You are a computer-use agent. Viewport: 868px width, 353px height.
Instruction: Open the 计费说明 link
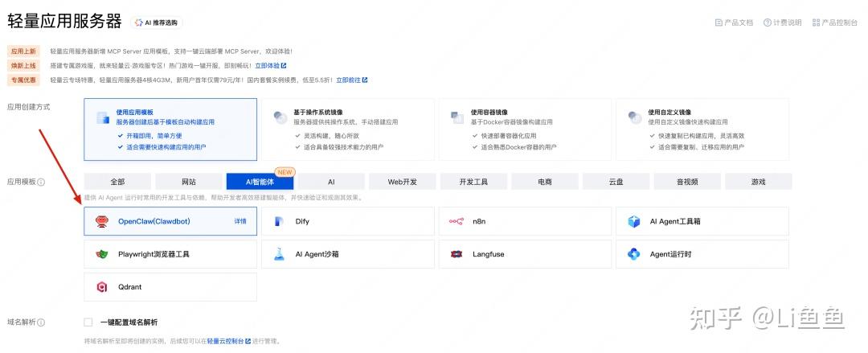[783, 23]
